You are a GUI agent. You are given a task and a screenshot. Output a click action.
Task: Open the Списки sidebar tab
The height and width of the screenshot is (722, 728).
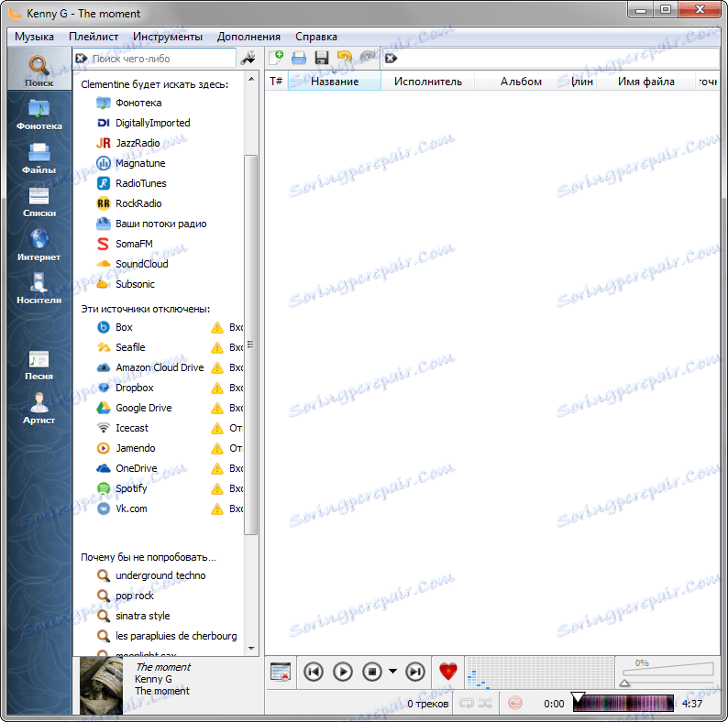(39, 202)
